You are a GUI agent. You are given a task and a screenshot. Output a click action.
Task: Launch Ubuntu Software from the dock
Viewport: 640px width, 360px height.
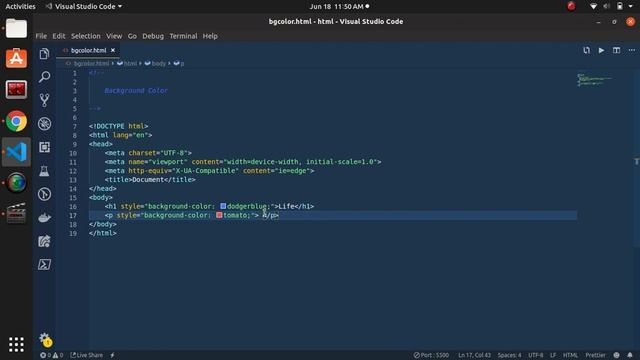tap(16, 58)
